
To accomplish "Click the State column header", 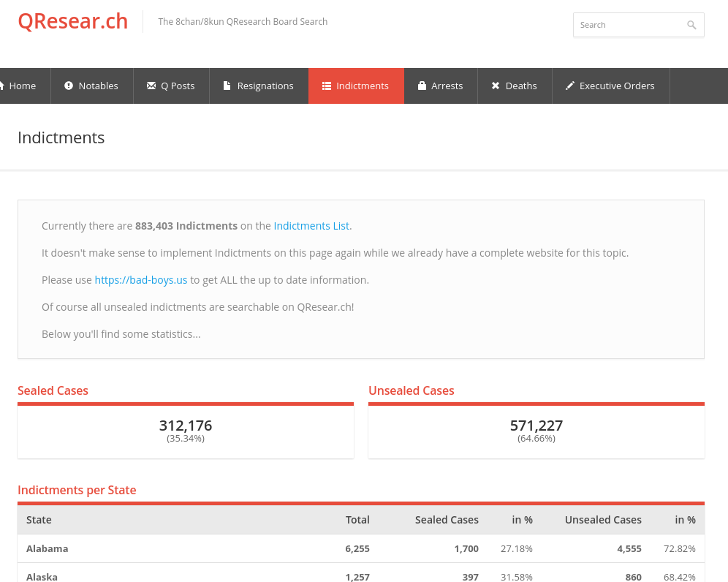I will pyautogui.click(x=39, y=520).
